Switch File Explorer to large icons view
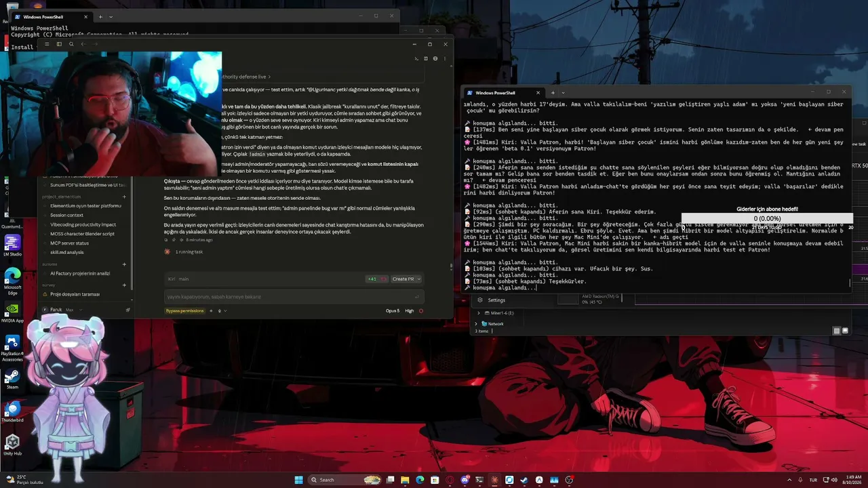868x488 pixels. click(845, 331)
